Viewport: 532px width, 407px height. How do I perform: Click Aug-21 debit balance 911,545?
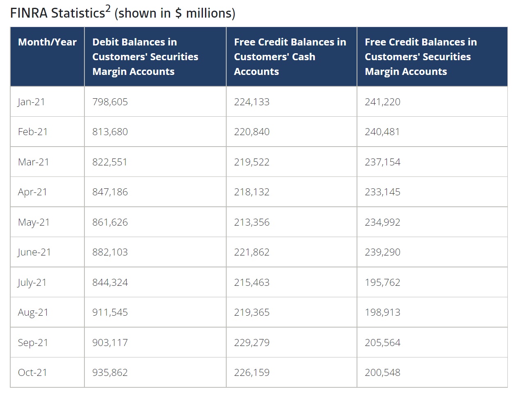click(x=110, y=312)
